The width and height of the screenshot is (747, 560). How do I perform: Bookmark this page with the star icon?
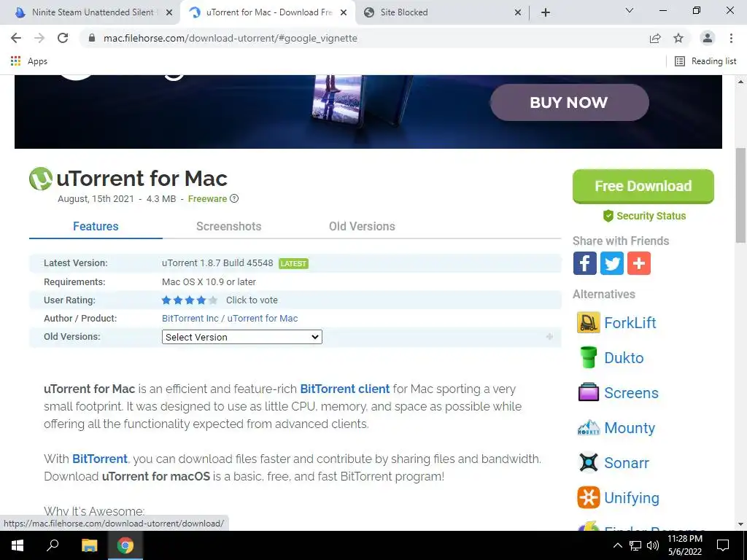coord(678,38)
